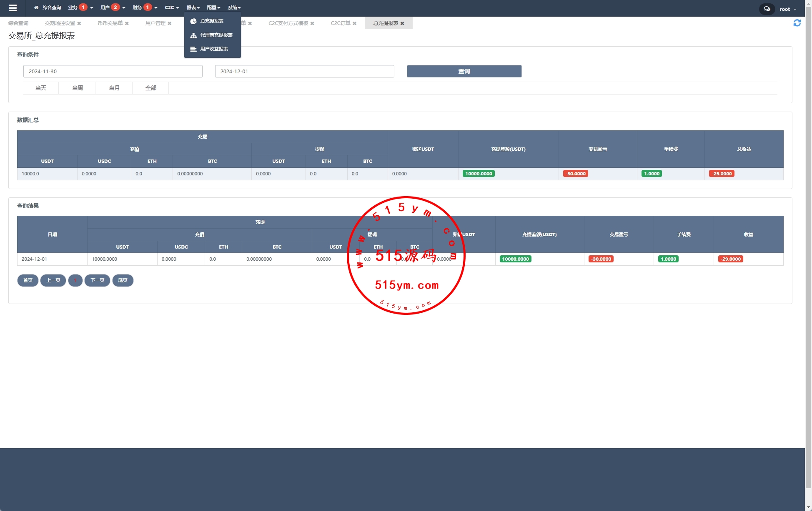812x511 pixels.
Task: Select the 全部 quick filter
Action: [x=150, y=88]
